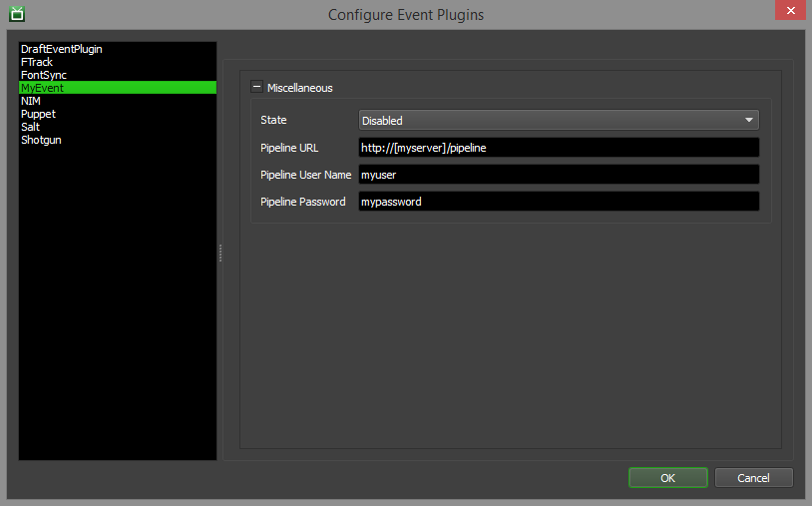Open the State dropdown set to Disabled
The image size is (812, 506).
[559, 120]
